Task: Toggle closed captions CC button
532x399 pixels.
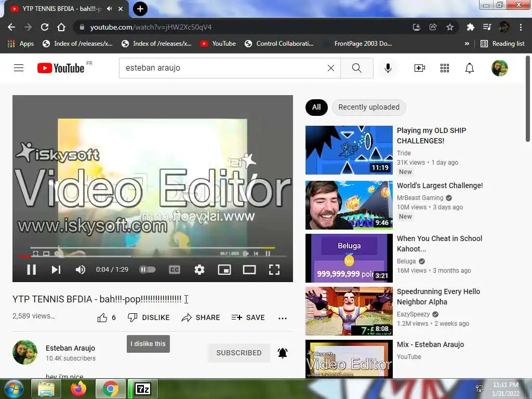Action: (175, 270)
